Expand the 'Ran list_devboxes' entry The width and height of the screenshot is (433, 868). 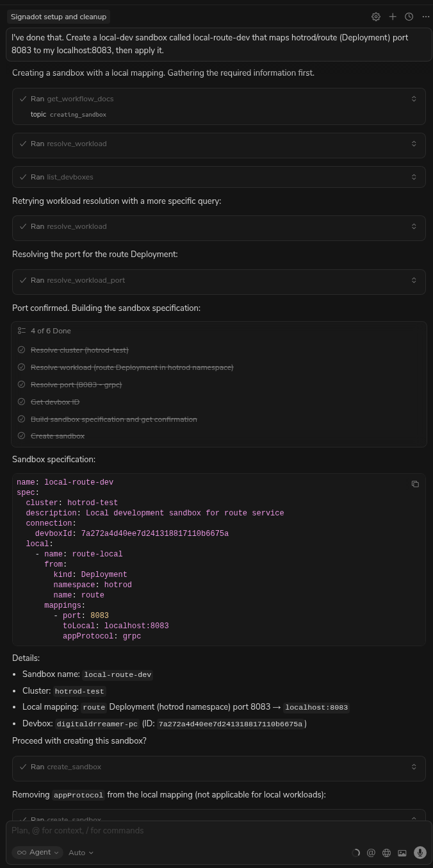pyautogui.click(x=414, y=177)
